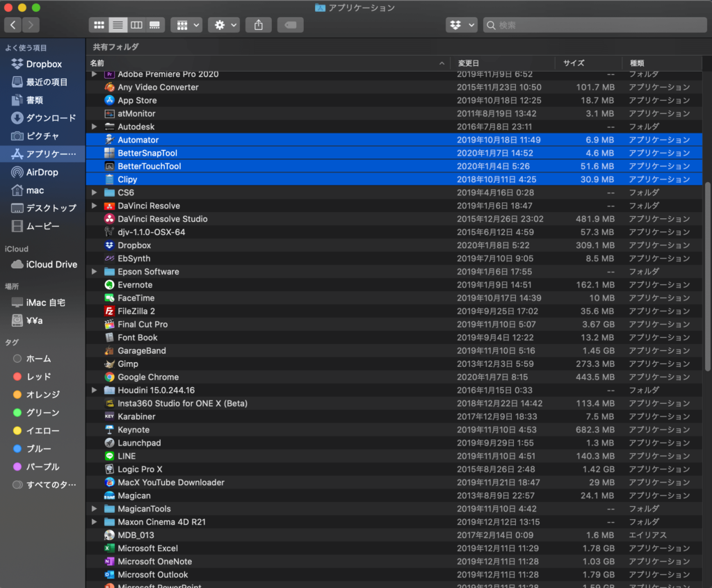Expand the Autodesk folder
The width and height of the screenshot is (712, 588).
click(x=94, y=126)
